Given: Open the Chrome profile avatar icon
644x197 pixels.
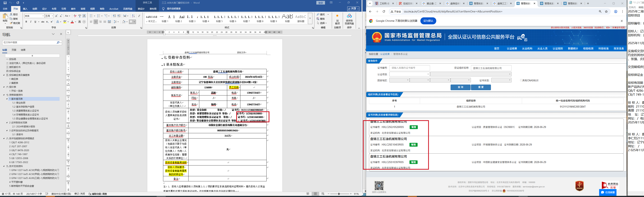Looking at the screenshot, I should [x=616, y=12].
